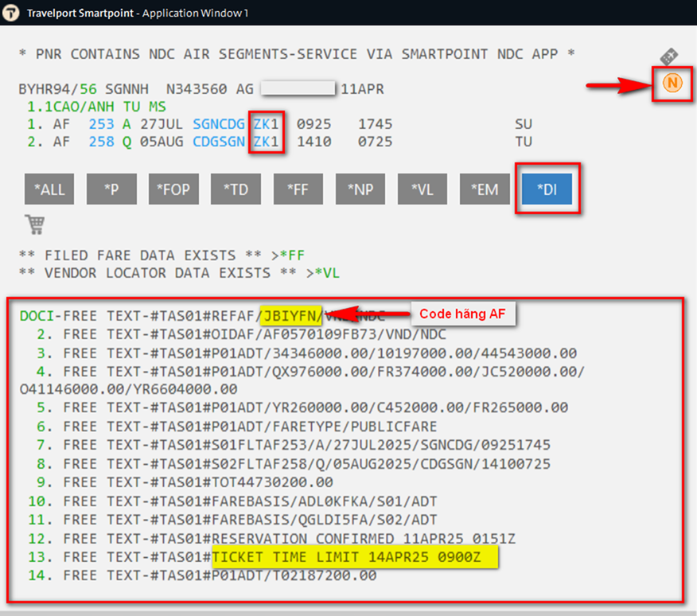Click the 1745 arrival time on segment 1

[x=376, y=124]
